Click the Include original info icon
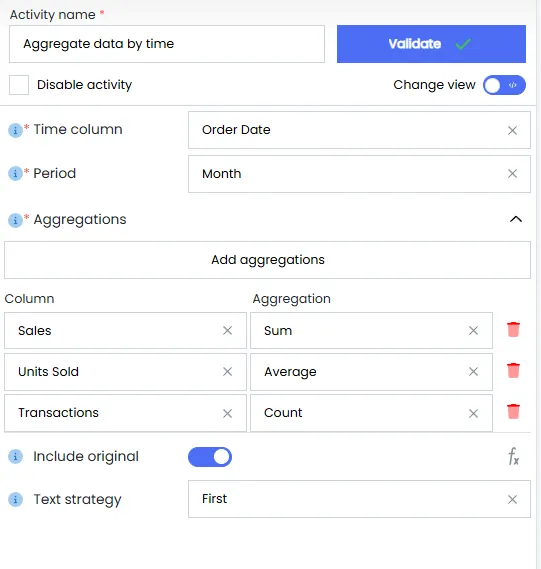The height and width of the screenshot is (569, 541). (x=15, y=457)
